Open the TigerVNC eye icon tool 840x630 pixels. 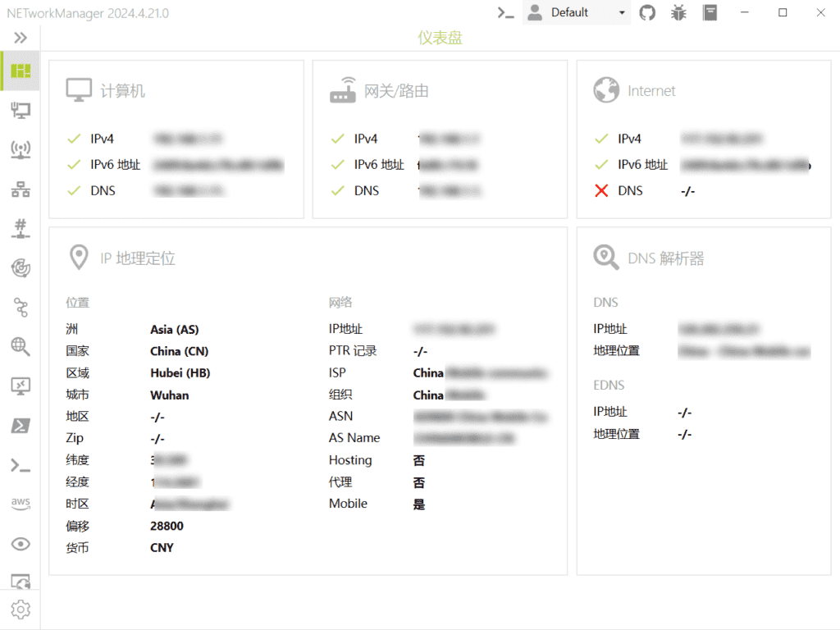coord(21,544)
